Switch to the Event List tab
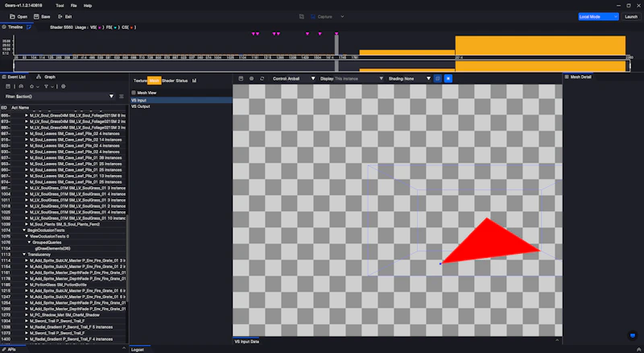 [14, 77]
